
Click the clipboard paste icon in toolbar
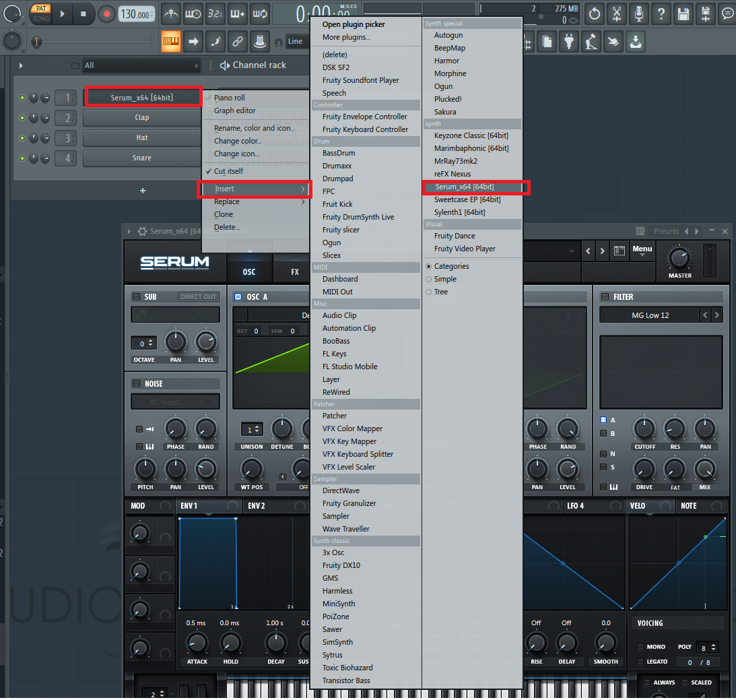coord(547,41)
